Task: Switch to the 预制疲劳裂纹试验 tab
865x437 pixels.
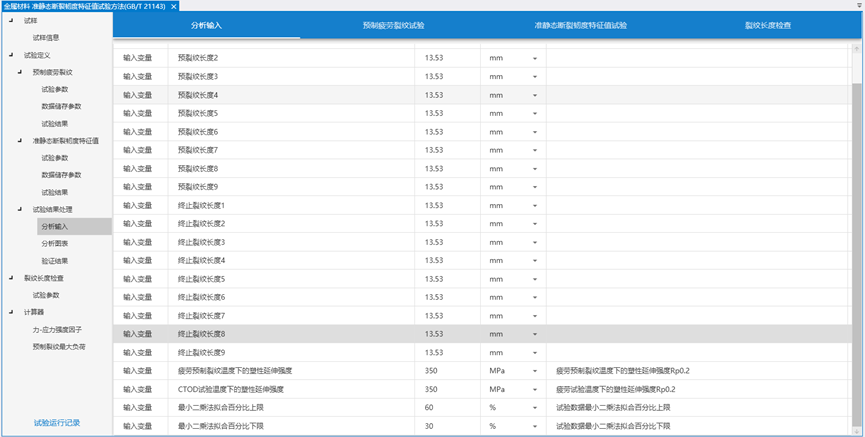Action: (393, 25)
